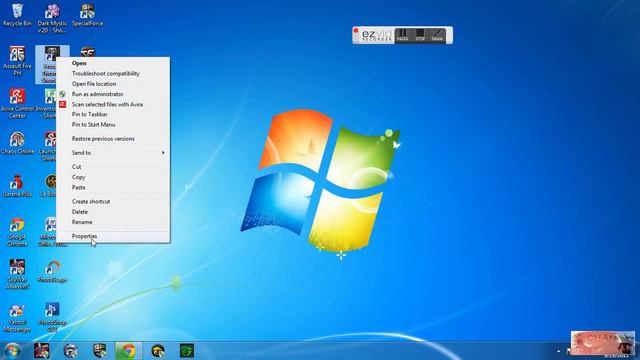Viewport: 640px width, 360px height.
Task: Choose Restore previous versions
Action: point(113,139)
